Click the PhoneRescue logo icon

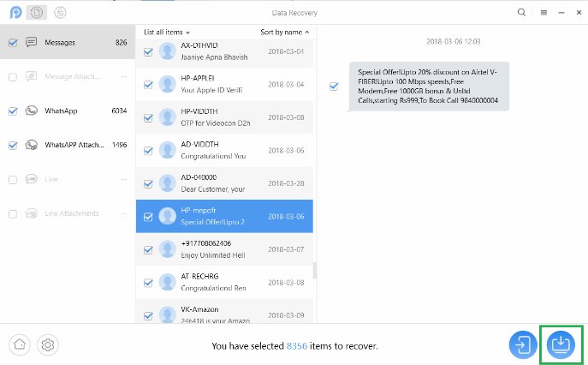click(15, 13)
